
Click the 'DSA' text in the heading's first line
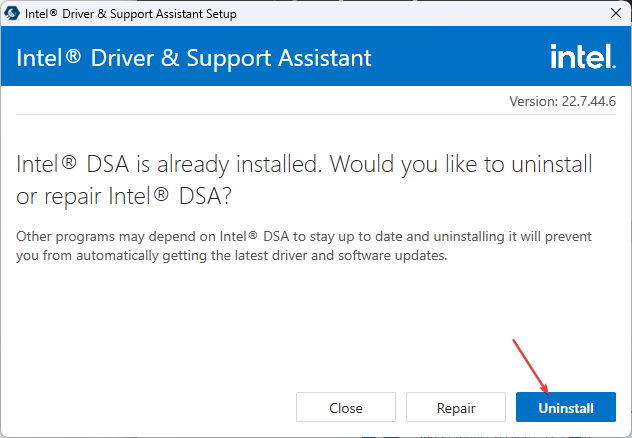point(108,164)
